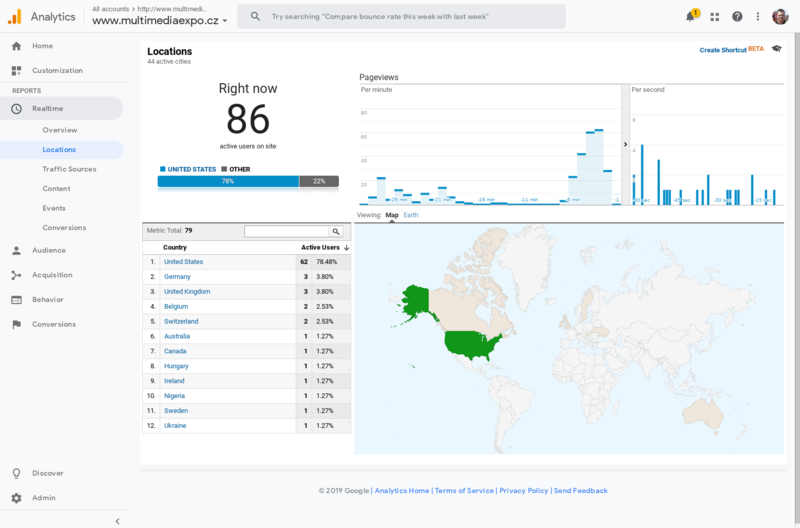The width and height of the screenshot is (800, 528).
Task: Click Create Shortcut link
Action: [723, 50]
